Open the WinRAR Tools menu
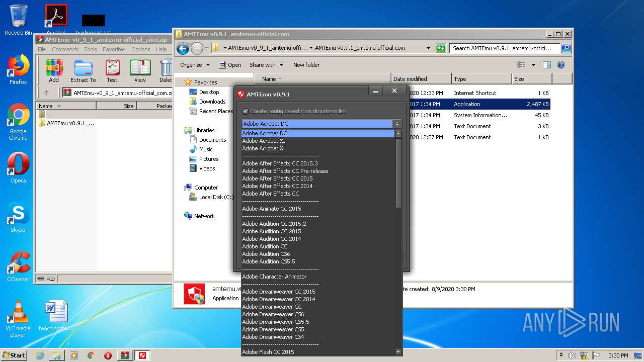The height and width of the screenshot is (362, 644). click(x=91, y=49)
